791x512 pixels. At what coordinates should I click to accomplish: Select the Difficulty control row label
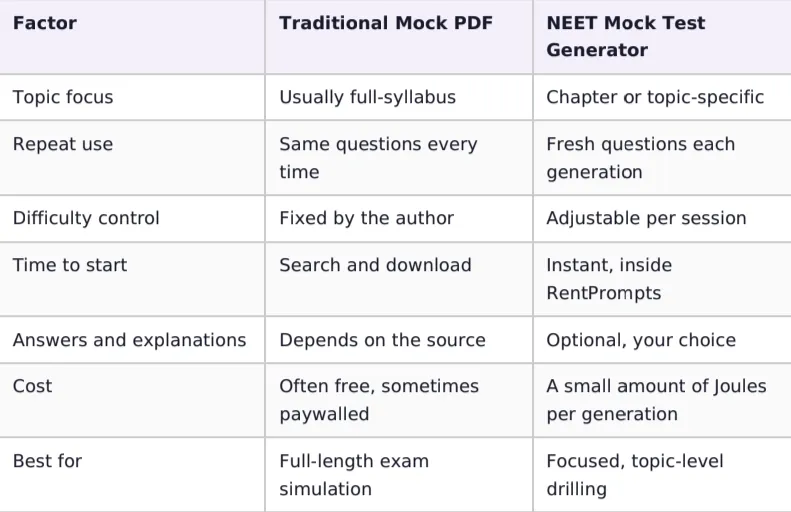86,218
